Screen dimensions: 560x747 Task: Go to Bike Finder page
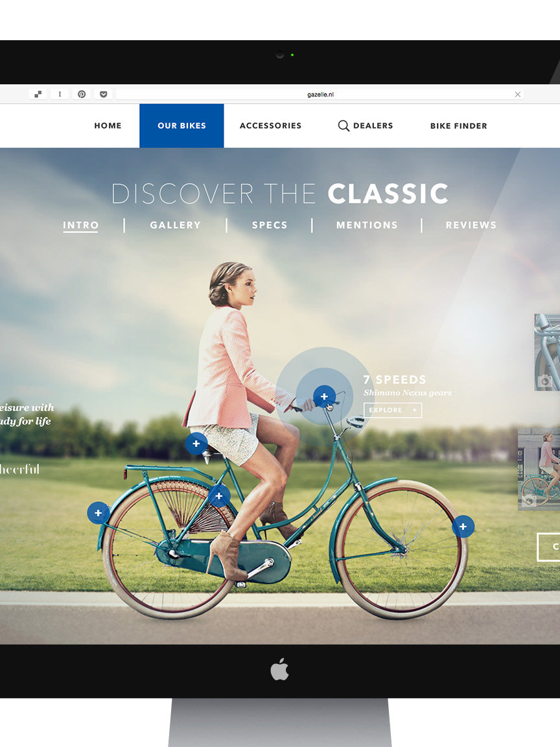coord(459,126)
